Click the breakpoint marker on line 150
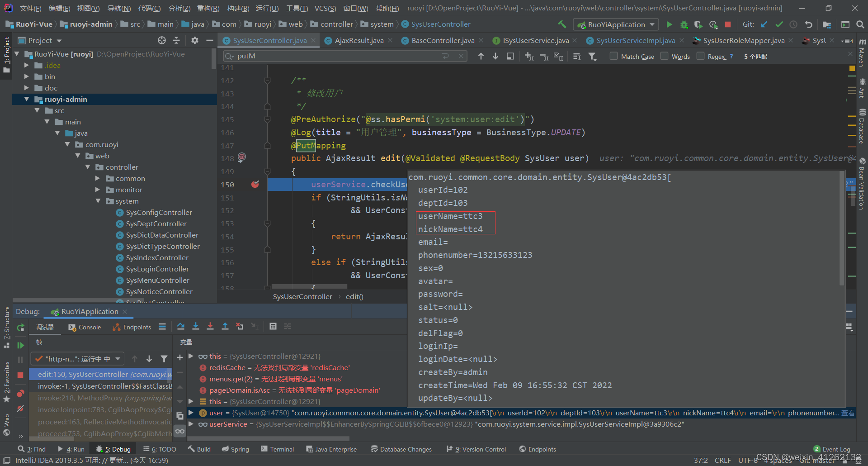The height and width of the screenshot is (466, 868). point(255,184)
